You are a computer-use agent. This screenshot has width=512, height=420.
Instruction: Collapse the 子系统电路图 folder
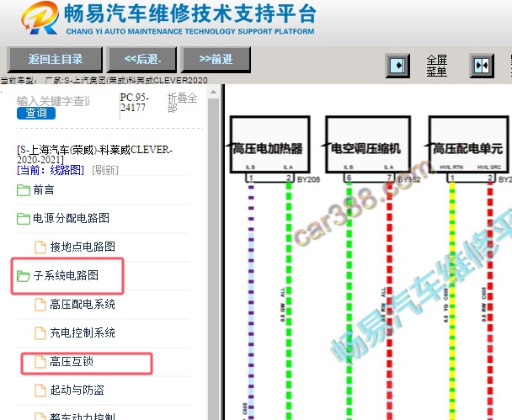click(66, 275)
